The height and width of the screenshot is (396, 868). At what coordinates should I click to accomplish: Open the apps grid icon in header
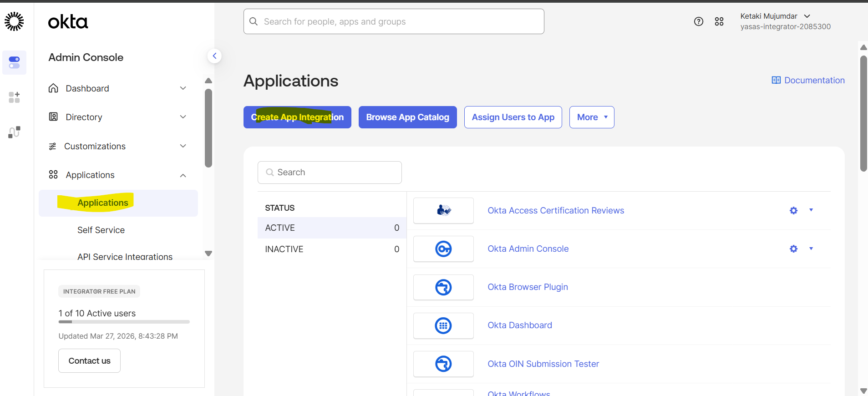point(719,21)
